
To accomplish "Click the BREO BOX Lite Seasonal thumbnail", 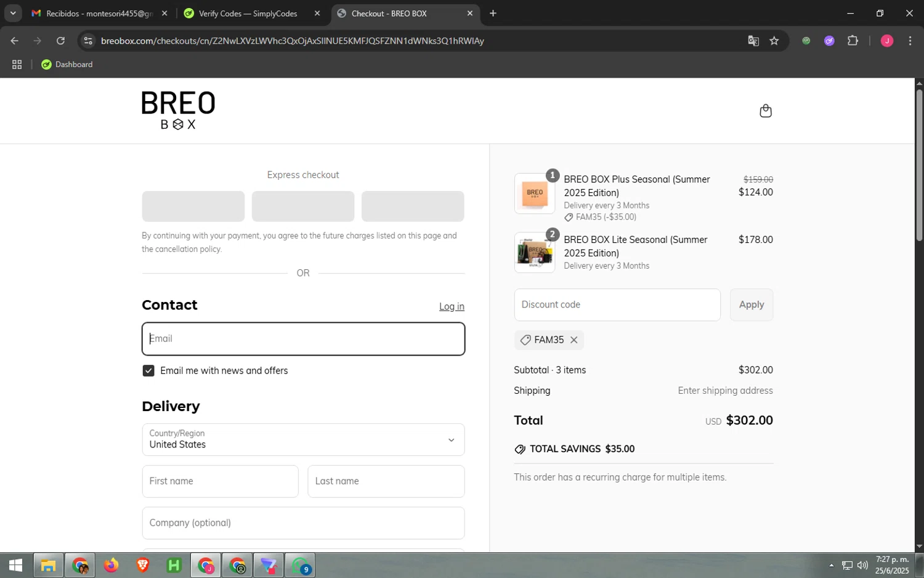I will (x=535, y=253).
